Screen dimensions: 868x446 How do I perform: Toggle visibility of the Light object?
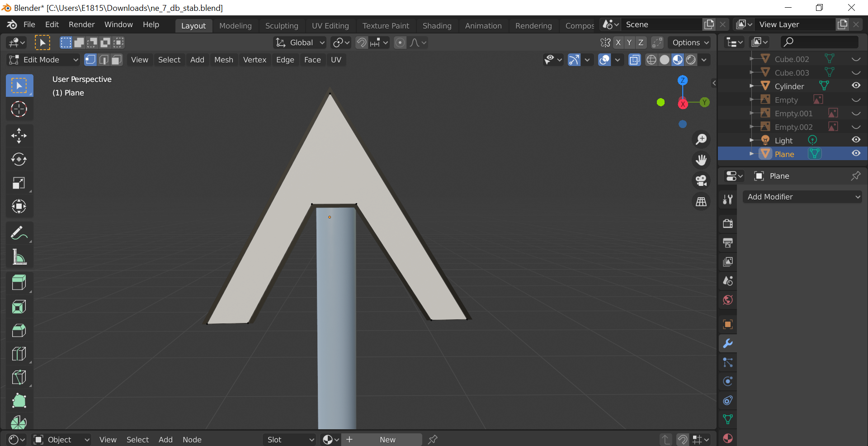[856, 140]
